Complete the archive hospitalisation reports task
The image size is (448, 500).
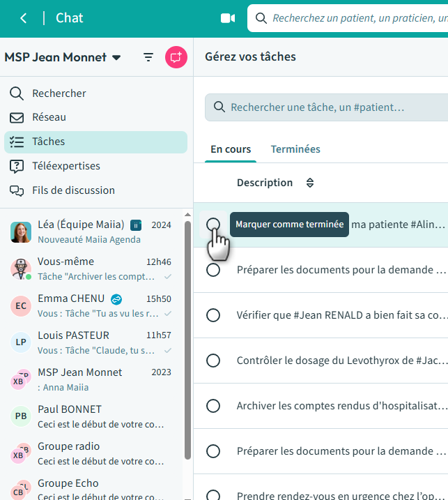(x=213, y=406)
